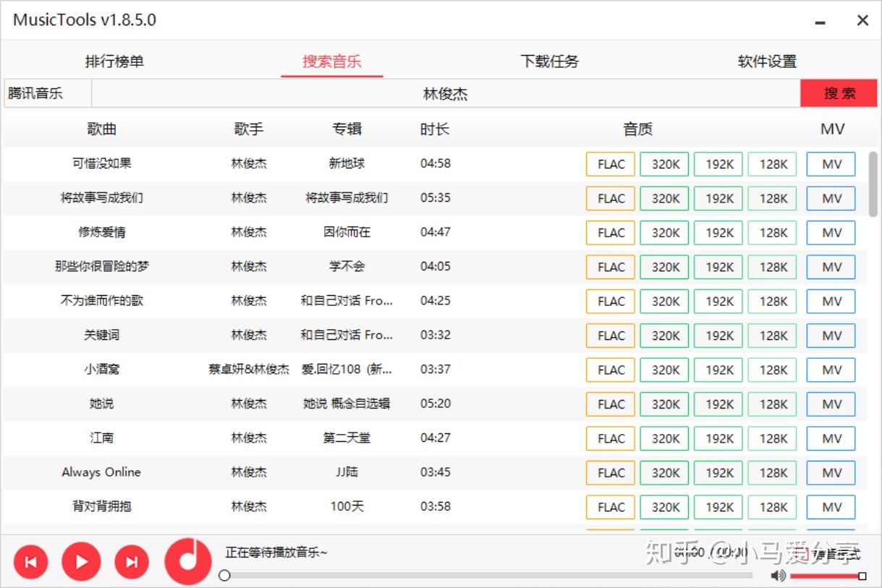
Task: Mute audio via the speaker icon
Action: [779, 576]
